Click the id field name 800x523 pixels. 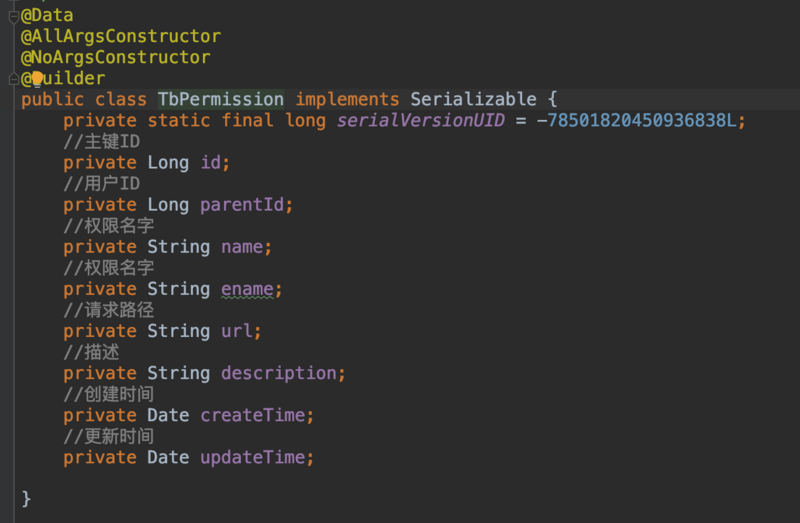pyautogui.click(x=211, y=162)
